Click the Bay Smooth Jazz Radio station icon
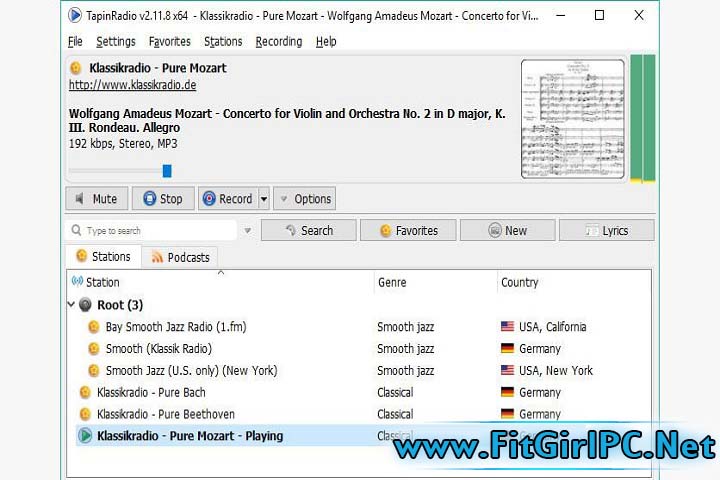 point(94,327)
